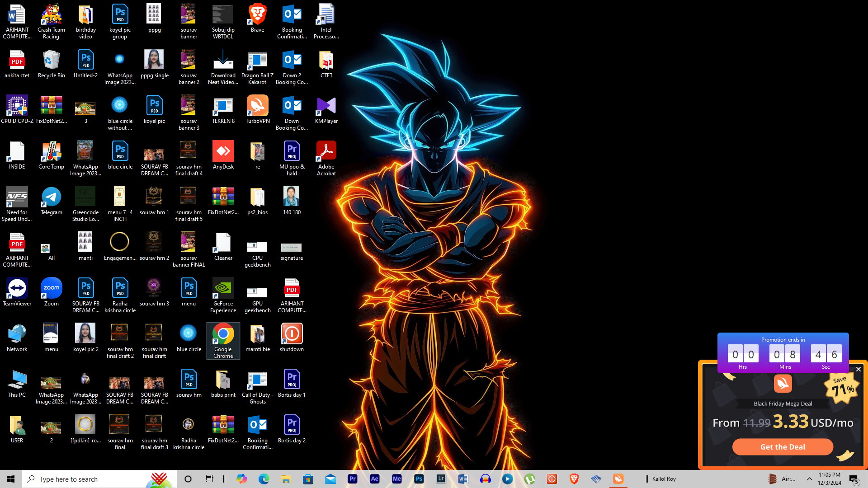The height and width of the screenshot is (488, 868).
Task: Open the notification center
Action: (x=854, y=479)
